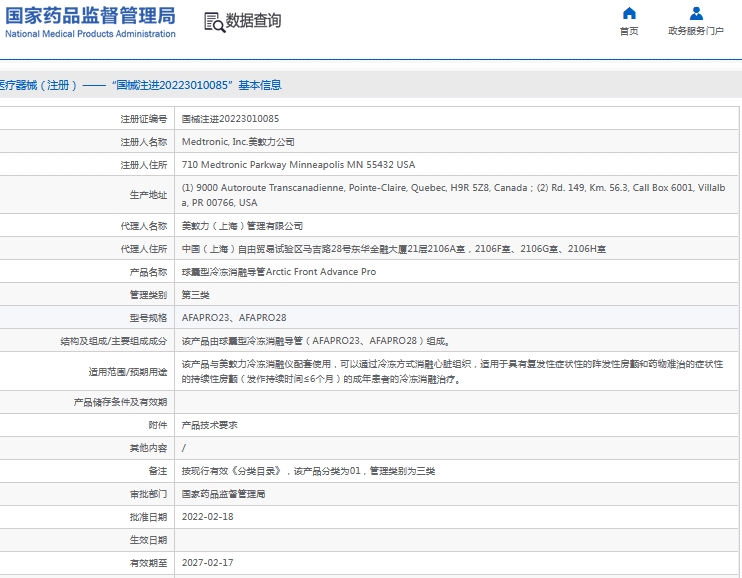
Task: Click the 基本信息 section title
Action: coord(260,85)
